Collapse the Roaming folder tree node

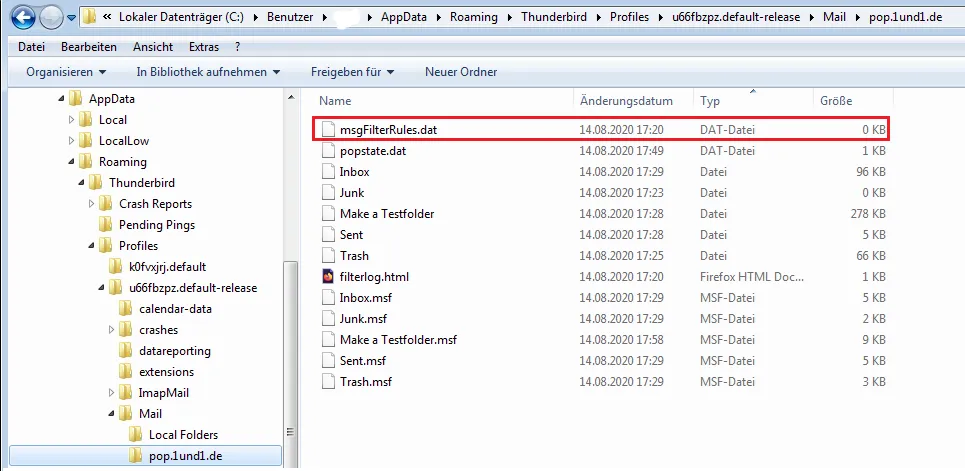pos(71,162)
